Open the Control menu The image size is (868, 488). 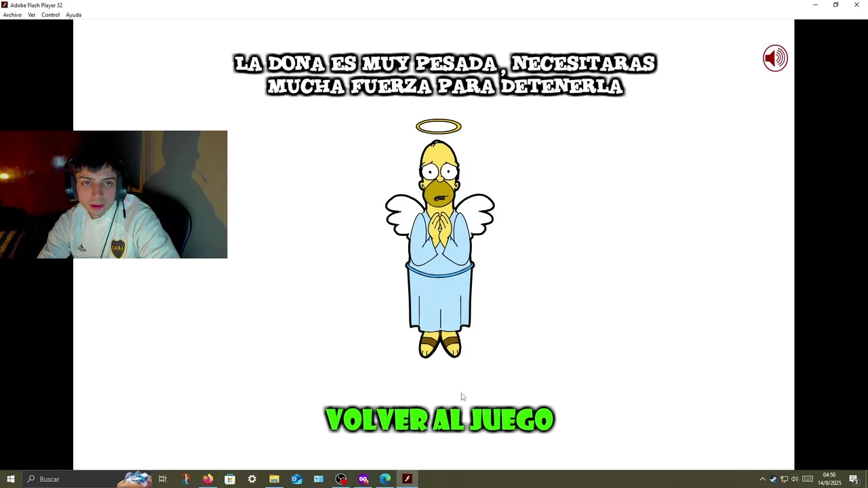pos(51,15)
